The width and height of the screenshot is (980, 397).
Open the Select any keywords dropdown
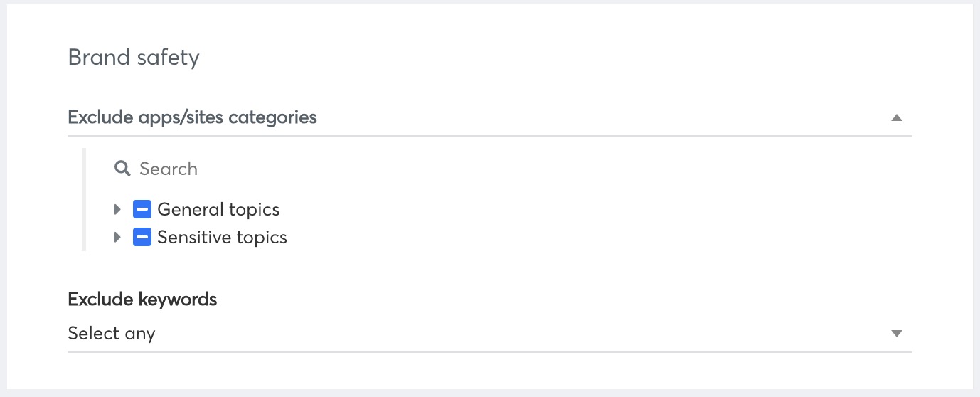point(489,334)
